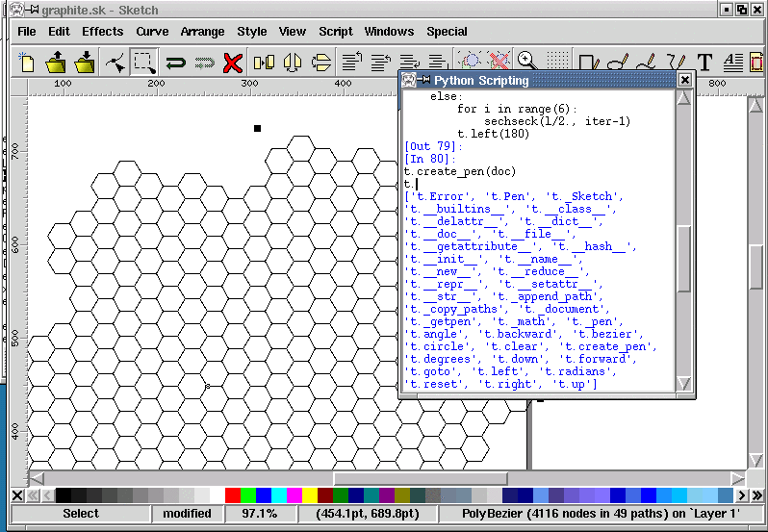Close the Python Scripting window
This screenshot has width=768, height=532.
684,80
